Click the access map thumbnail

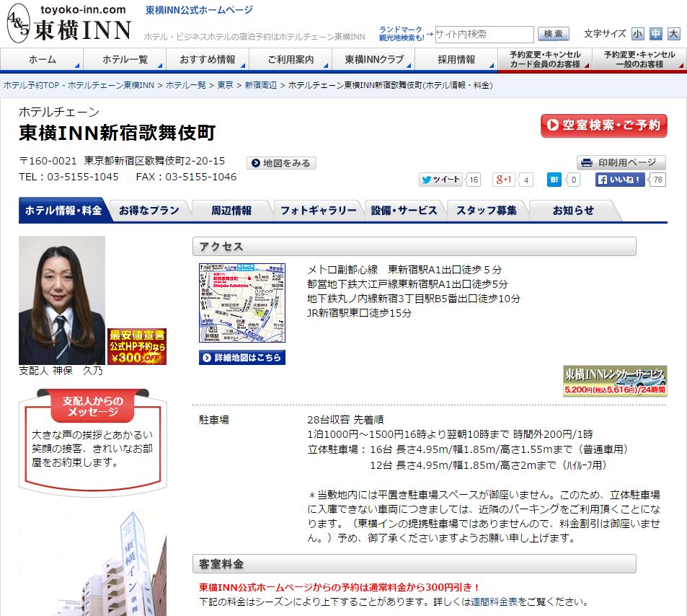coord(241,303)
